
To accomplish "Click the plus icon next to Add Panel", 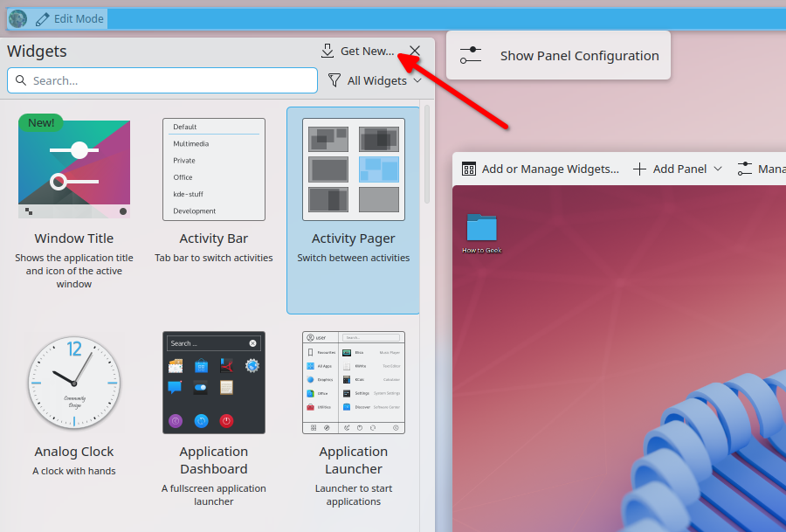I will pos(639,169).
